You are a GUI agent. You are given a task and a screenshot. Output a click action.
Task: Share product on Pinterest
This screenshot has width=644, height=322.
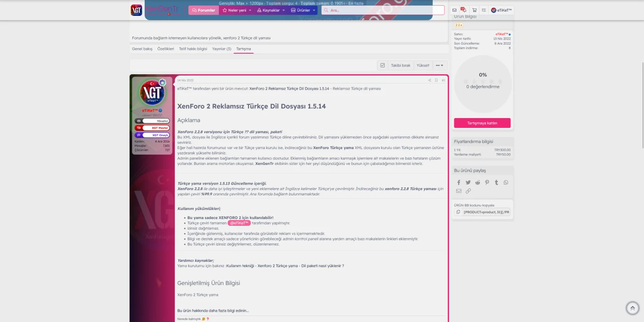[487, 182]
